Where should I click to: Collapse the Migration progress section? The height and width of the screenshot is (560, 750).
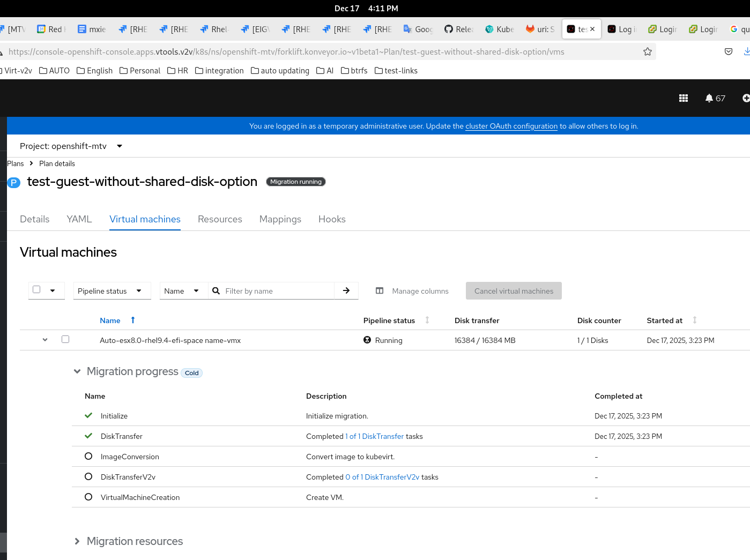(77, 371)
